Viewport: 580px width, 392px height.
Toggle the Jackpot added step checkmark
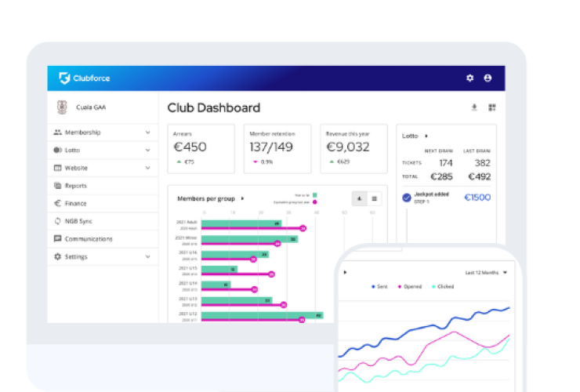coord(406,198)
